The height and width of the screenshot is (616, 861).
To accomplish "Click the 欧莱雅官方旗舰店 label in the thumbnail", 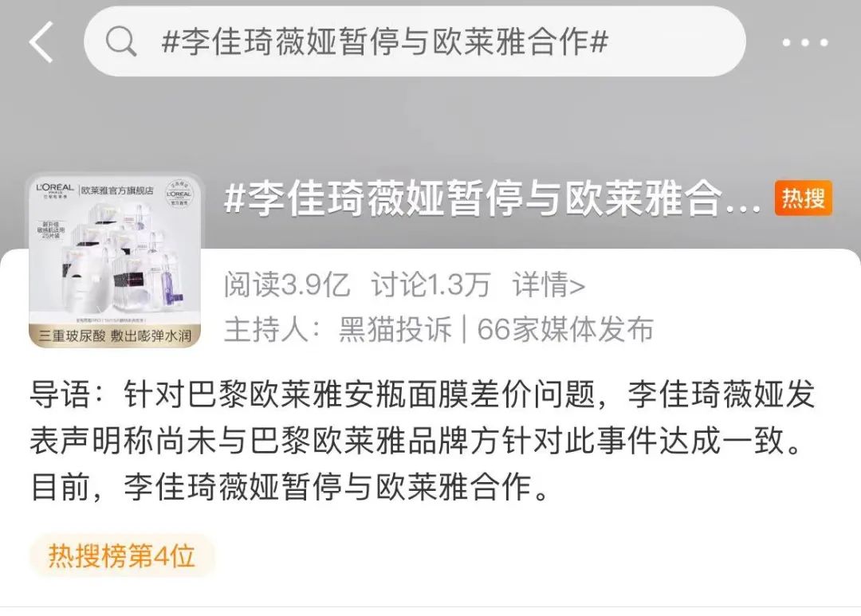I will (117, 190).
